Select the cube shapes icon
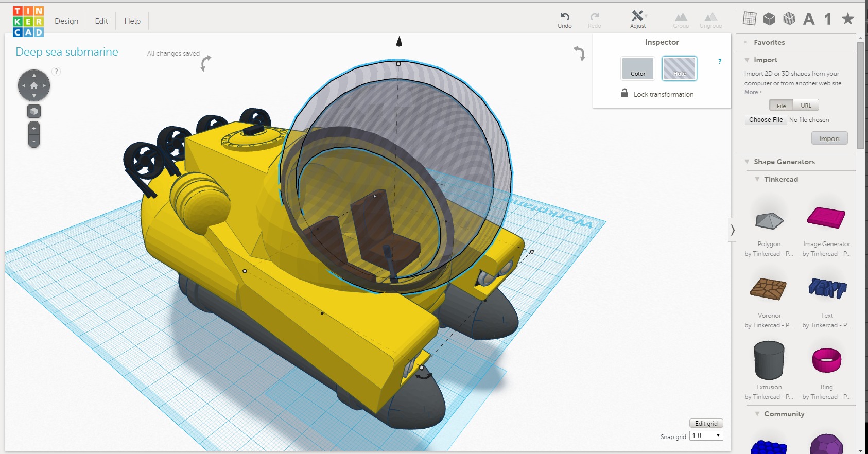This screenshot has height=454, width=868. pos(769,19)
